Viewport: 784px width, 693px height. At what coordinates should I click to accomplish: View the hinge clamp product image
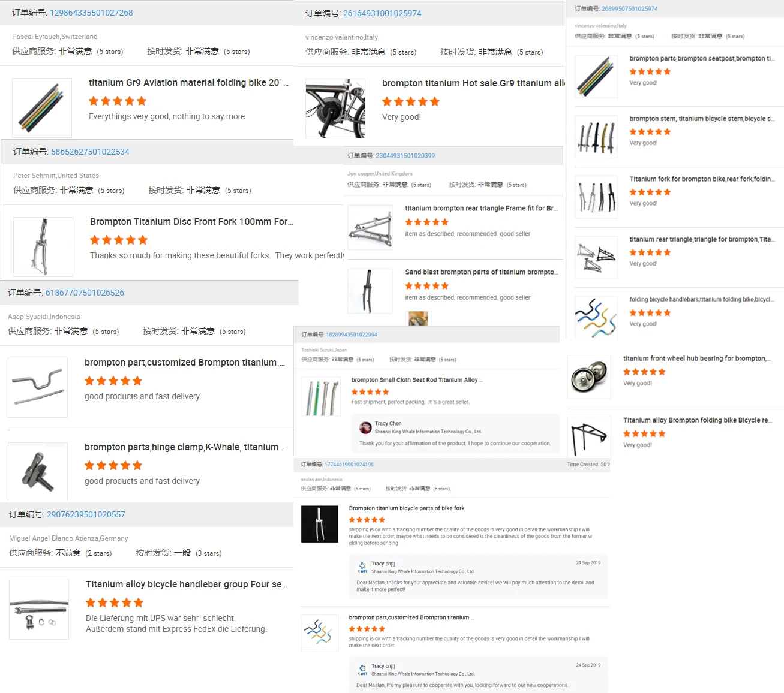[38, 472]
